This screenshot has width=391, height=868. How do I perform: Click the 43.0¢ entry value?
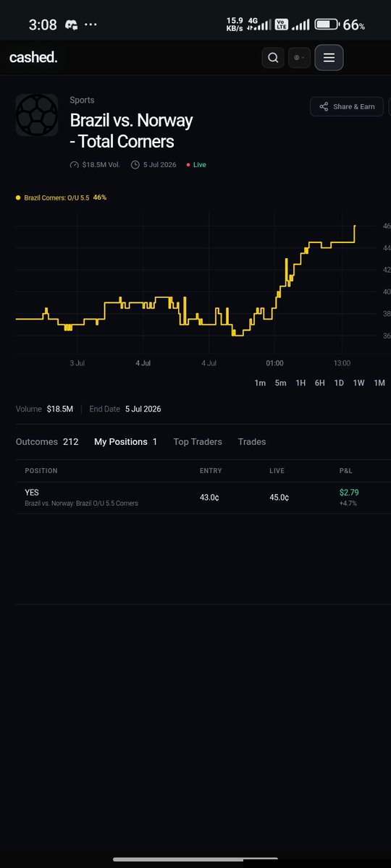coord(210,498)
